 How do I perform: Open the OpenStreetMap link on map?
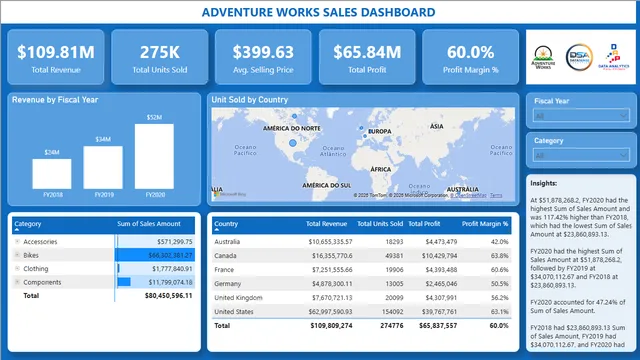coord(469,196)
